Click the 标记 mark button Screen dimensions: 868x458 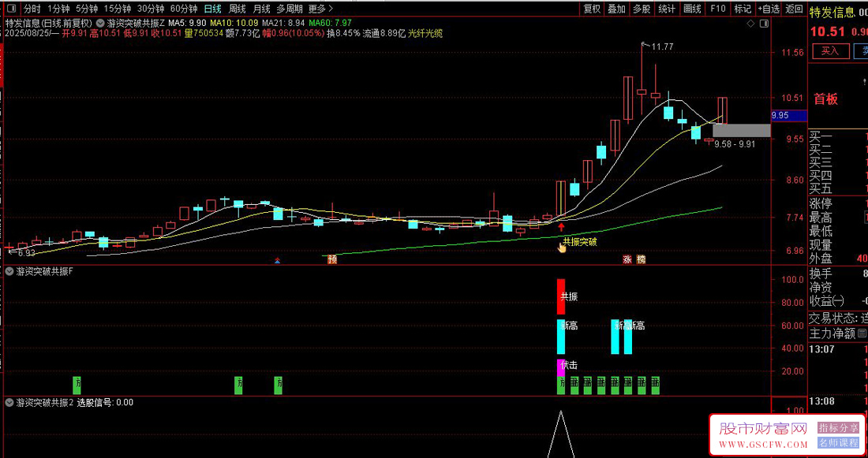point(743,9)
